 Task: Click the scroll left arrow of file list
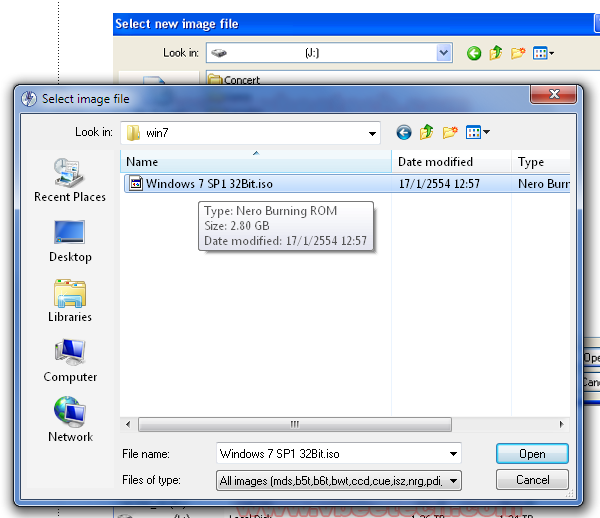[x=128, y=424]
